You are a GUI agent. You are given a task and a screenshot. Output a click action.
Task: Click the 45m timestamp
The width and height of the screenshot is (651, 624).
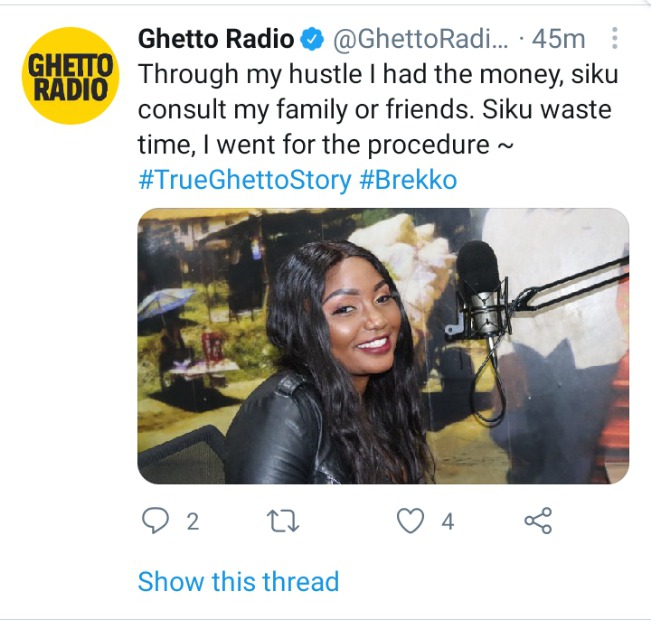click(558, 39)
